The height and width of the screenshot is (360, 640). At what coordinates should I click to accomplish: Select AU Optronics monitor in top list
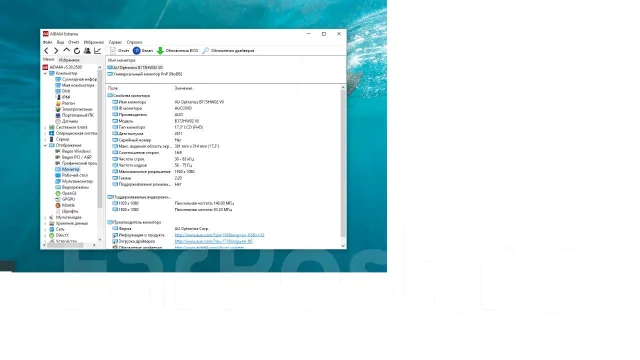tap(135, 67)
